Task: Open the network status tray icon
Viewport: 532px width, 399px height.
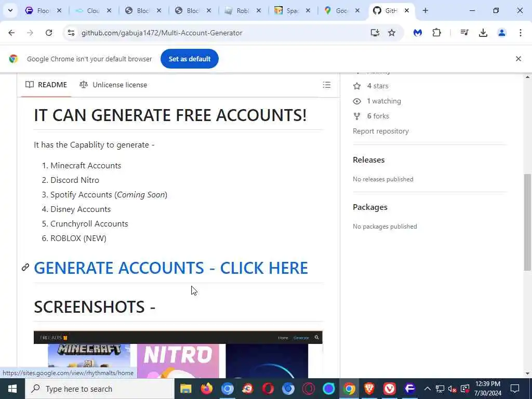Action: coord(440,389)
